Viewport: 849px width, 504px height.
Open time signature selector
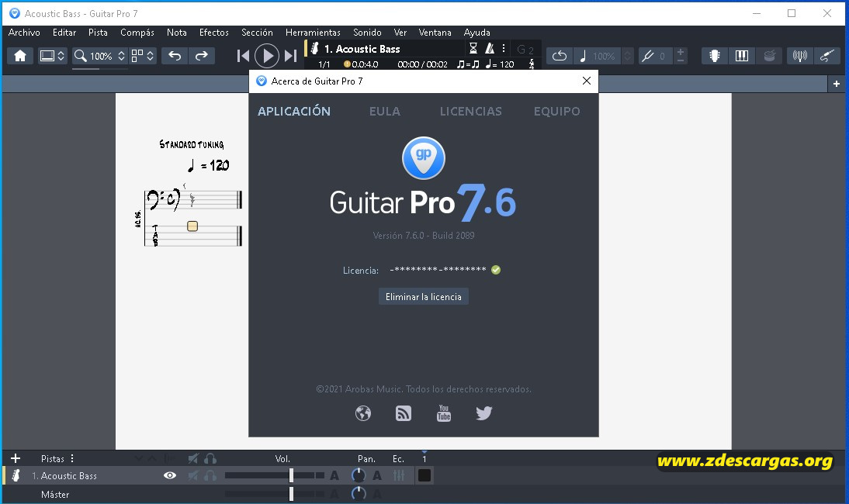pyautogui.click(x=532, y=64)
